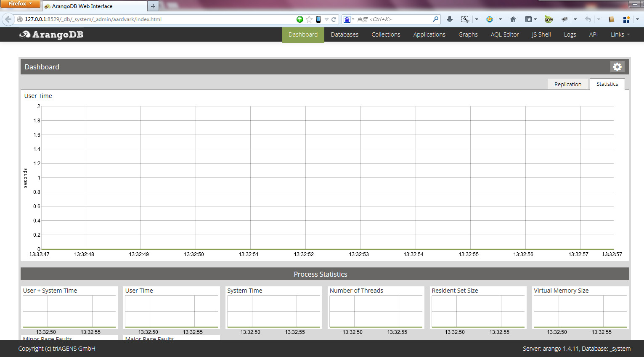644x357 pixels.
Task: Open the AQL Editor
Action: 505,34
